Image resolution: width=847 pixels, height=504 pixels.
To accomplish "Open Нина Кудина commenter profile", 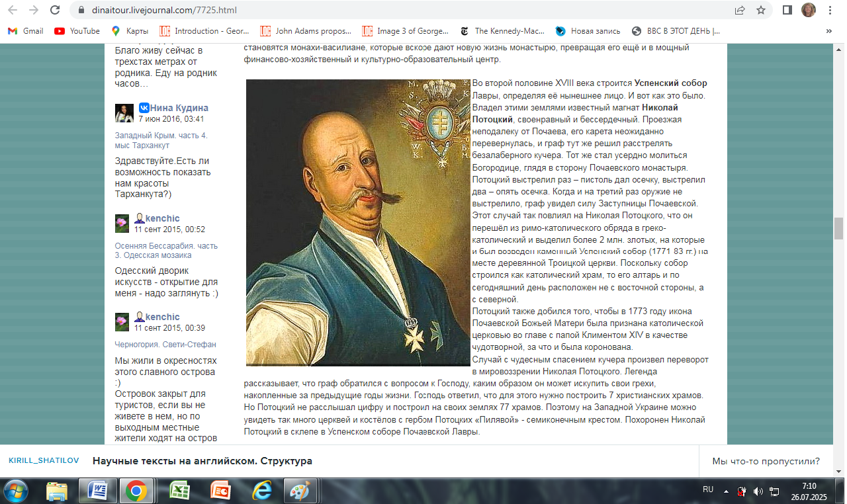I will [179, 108].
